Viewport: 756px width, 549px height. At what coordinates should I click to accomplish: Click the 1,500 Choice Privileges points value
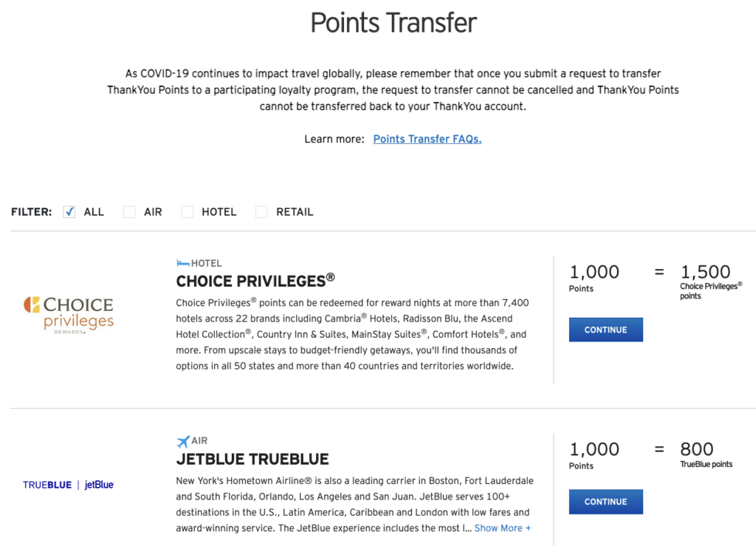click(x=705, y=272)
